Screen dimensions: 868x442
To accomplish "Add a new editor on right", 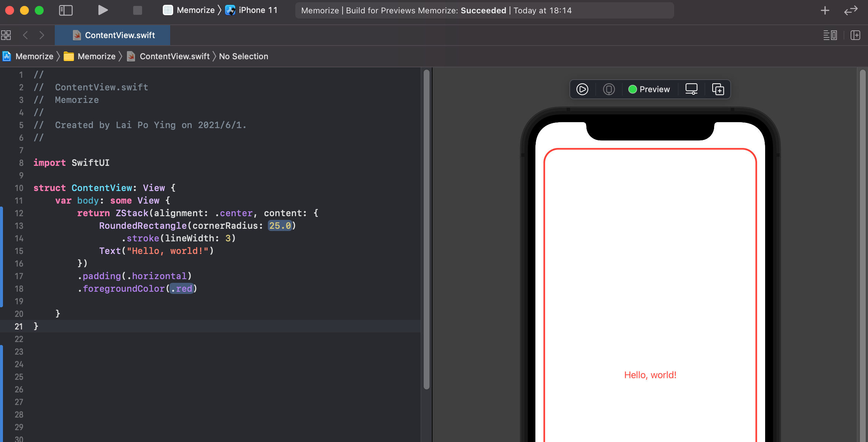I will click(855, 35).
